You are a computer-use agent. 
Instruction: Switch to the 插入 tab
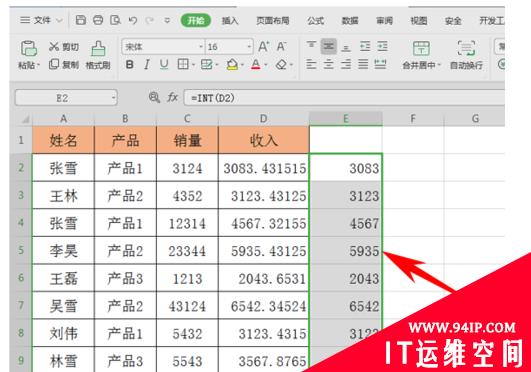tap(230, 21)
